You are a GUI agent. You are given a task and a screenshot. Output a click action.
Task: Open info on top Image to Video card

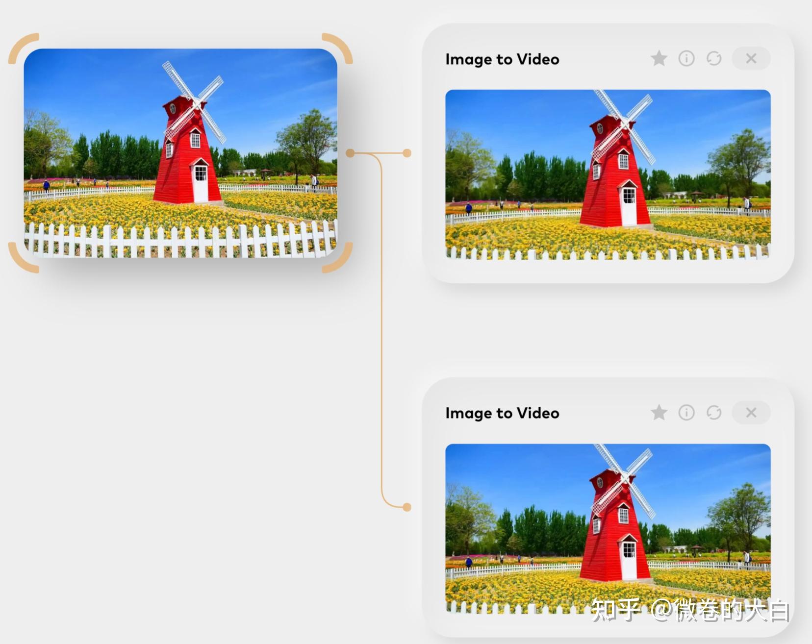(x=686, y=59)
